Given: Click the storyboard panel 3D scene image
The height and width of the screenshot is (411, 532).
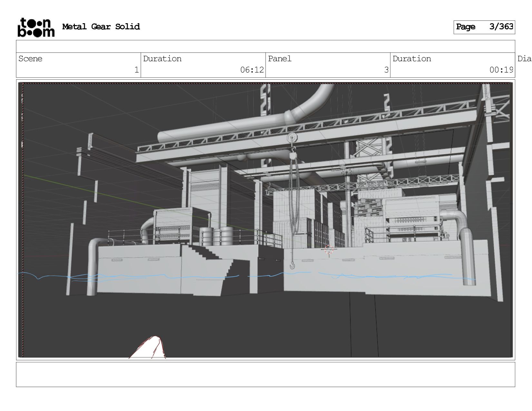Looking at the screenshot, I should 265,220.
